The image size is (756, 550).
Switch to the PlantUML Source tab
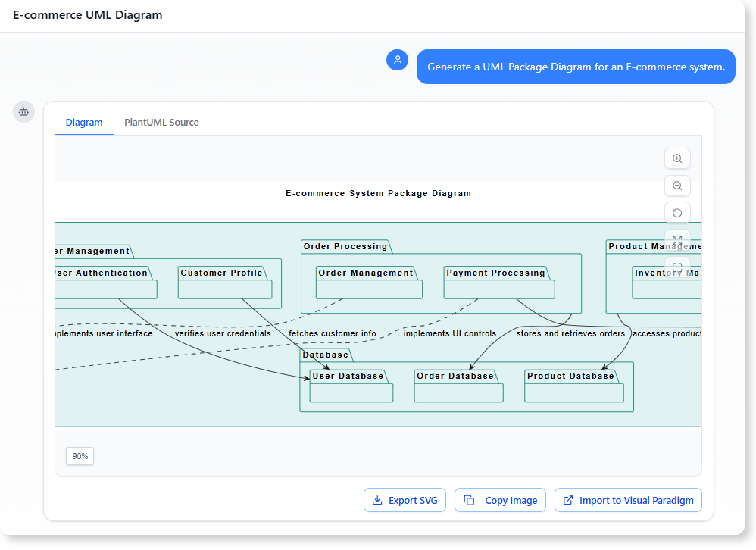pyautogui.click(x=161, y=122)
